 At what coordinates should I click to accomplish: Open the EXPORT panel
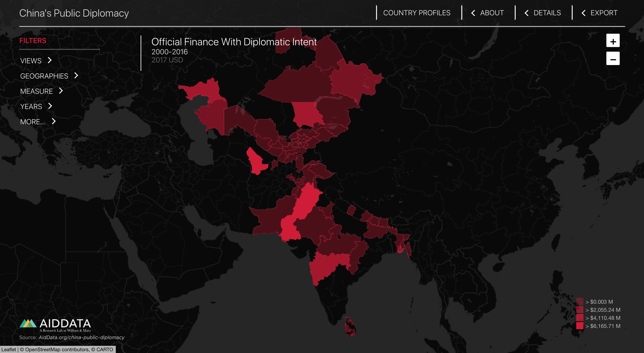click(x=604, y=13)
